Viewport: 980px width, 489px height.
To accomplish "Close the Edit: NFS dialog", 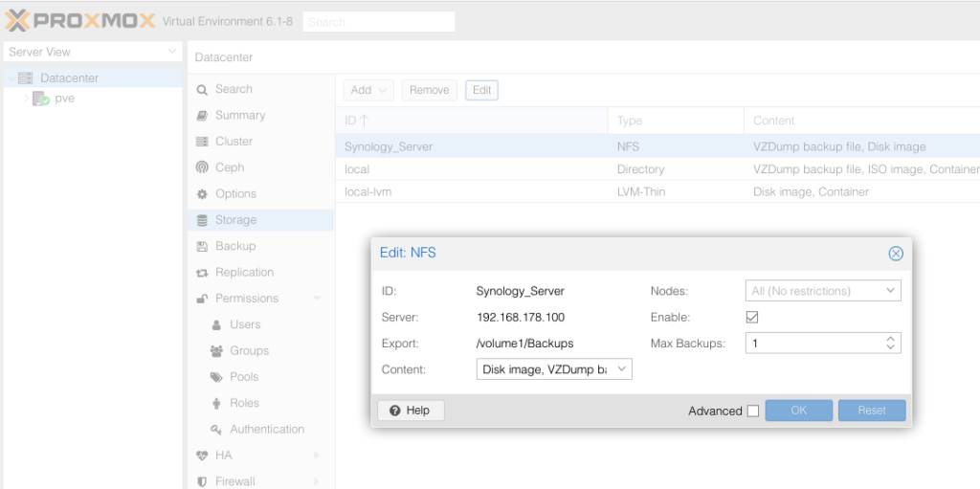I will tap(896, 254).
